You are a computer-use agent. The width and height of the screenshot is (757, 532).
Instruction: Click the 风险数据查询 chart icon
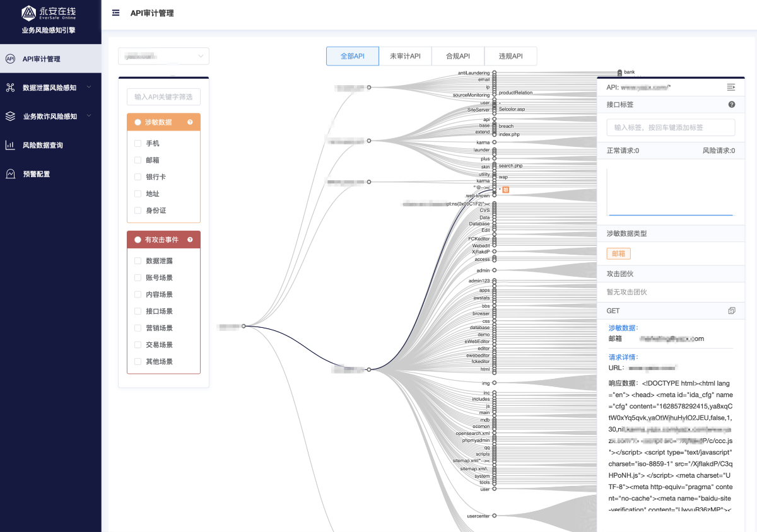pos(10,145)
